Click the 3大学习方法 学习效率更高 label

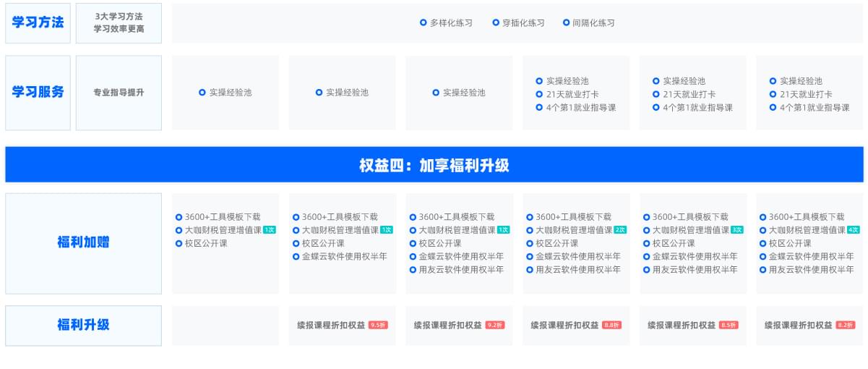coord(119,23)
